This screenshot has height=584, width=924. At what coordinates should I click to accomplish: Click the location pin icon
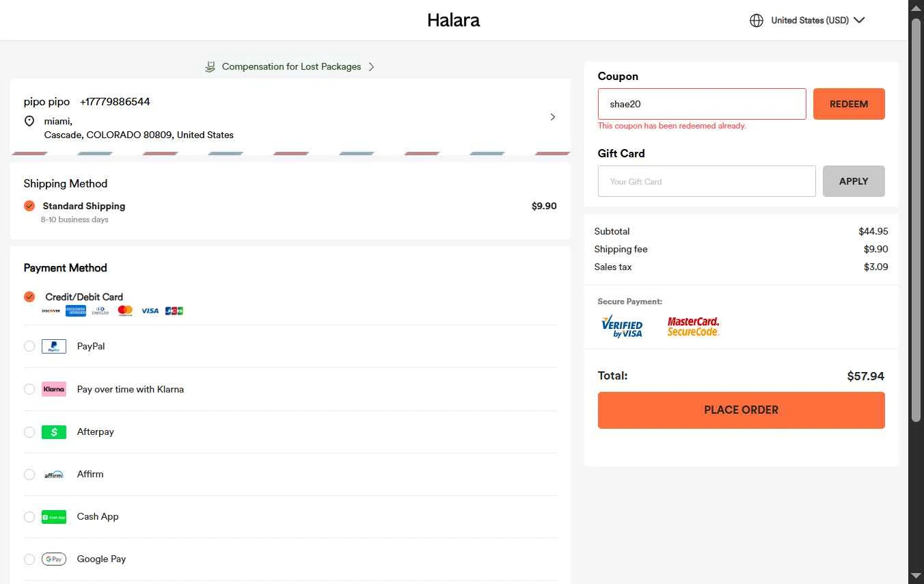coord(29,121)
